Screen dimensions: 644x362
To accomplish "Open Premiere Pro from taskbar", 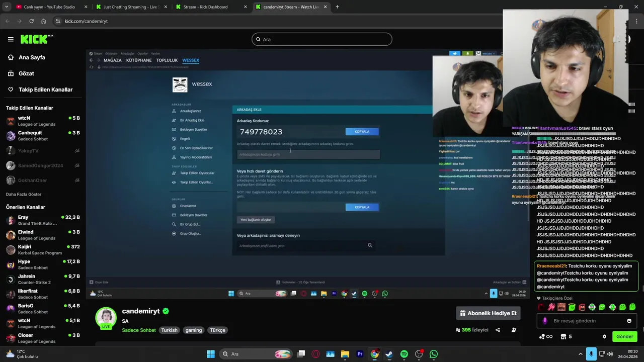I will pyautogui.click(x=360, y=354).
